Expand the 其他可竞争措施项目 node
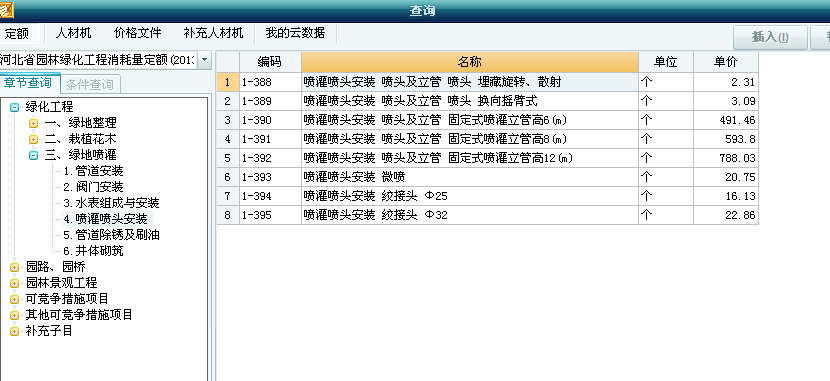This screenshot has width=830, height=381. pos(15,316)
